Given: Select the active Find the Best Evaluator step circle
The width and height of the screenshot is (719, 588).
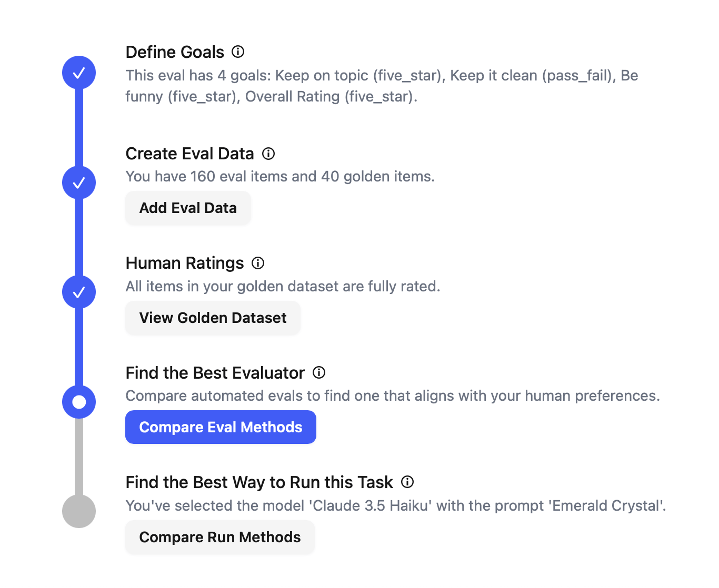Looking at the screenshot, I should (79, 401).
